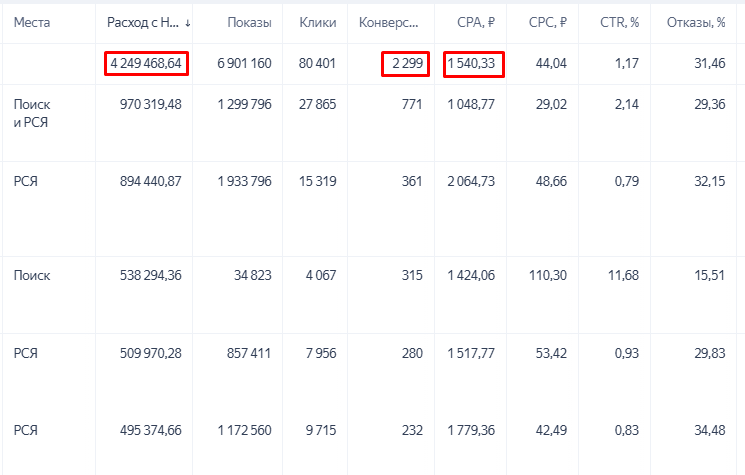Sort by Отказы, % column header
Screen dimensions: 745x475
696,22
